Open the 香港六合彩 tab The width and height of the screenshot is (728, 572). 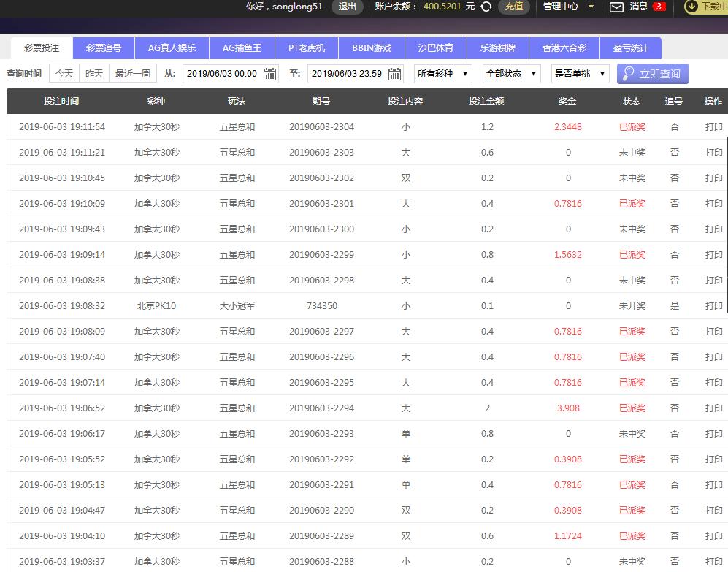tap(564, 48)
